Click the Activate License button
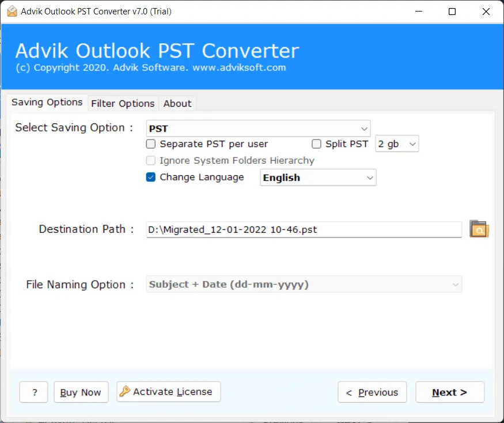This screenshot has width=504, height=423. (x=169, y=391)
